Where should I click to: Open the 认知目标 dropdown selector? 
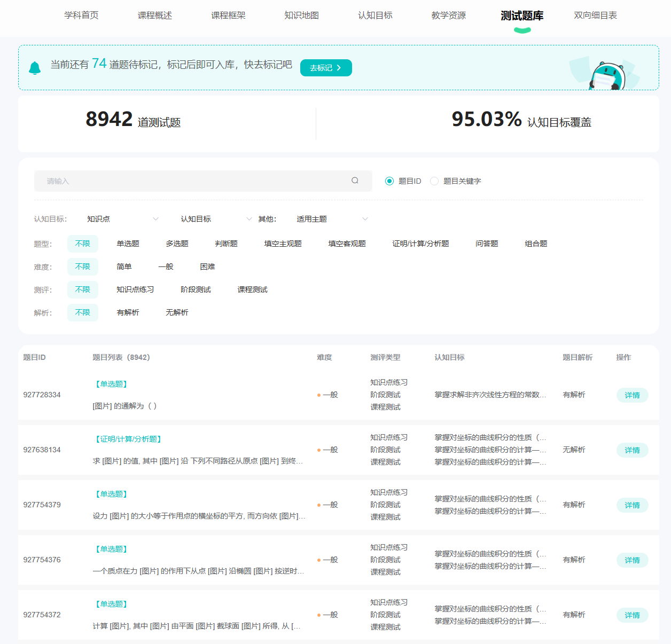click(x=216, y=219)
